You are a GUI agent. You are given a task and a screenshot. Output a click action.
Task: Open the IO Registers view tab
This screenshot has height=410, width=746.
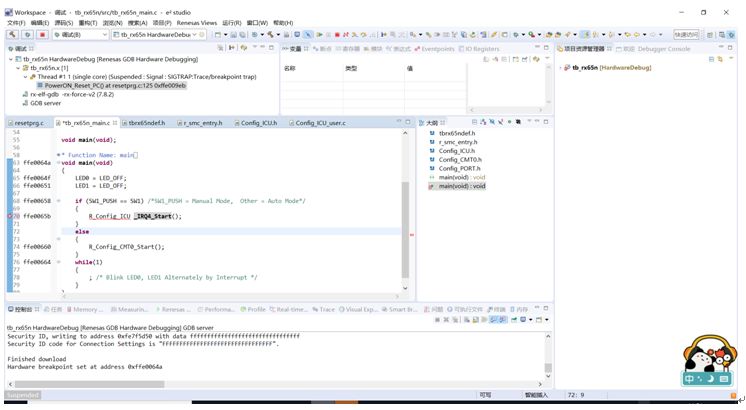tap(480, 49)
